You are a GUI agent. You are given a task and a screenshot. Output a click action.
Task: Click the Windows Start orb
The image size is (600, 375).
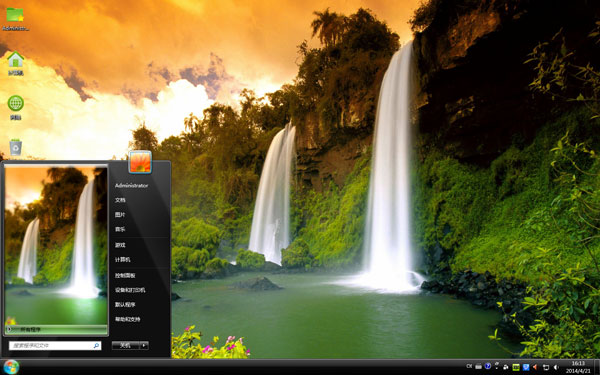pos(11,367)
